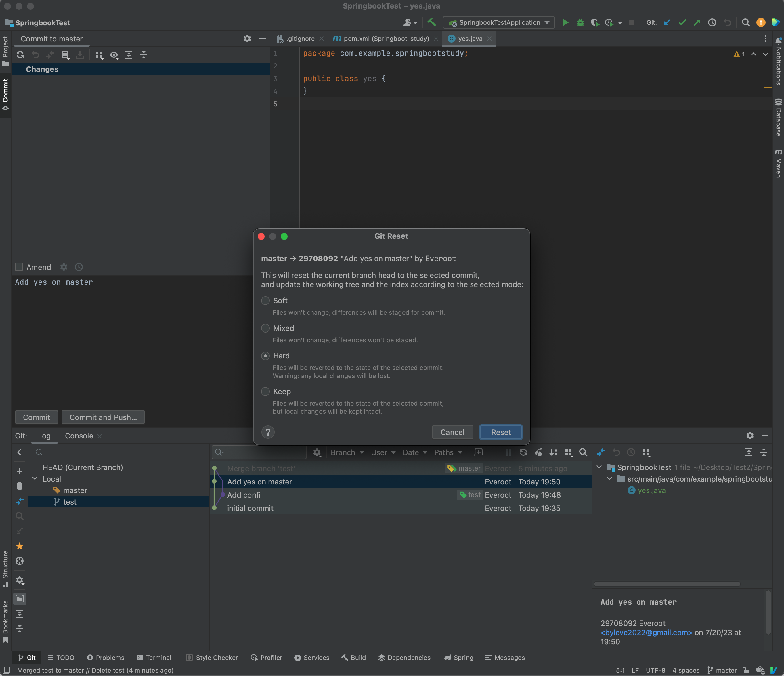Click the Group By icon in Commit toolbar
The width and height of the screenshot is (784, 676).
(x=99, y=55)
